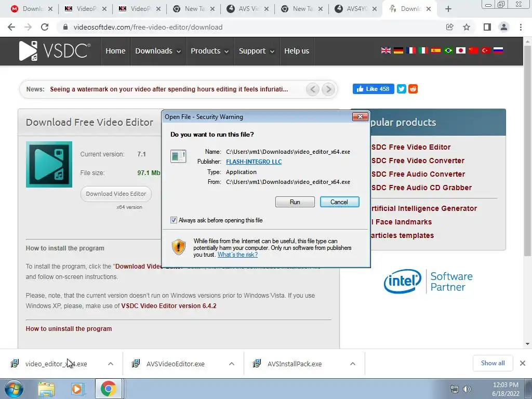Open Chrome side panel icon
The height and width of the screenshot is (399, 532).
[x=487, y=27]
